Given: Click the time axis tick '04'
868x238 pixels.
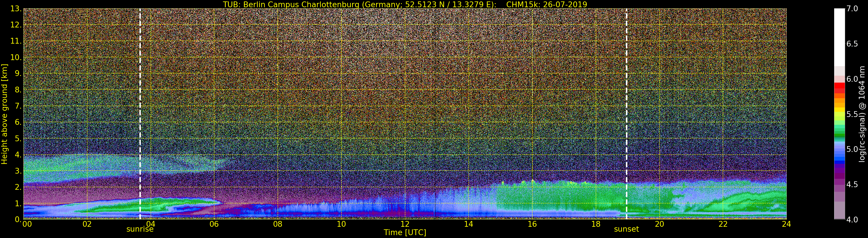Looking at the screenshot, I should click(151, 224).
